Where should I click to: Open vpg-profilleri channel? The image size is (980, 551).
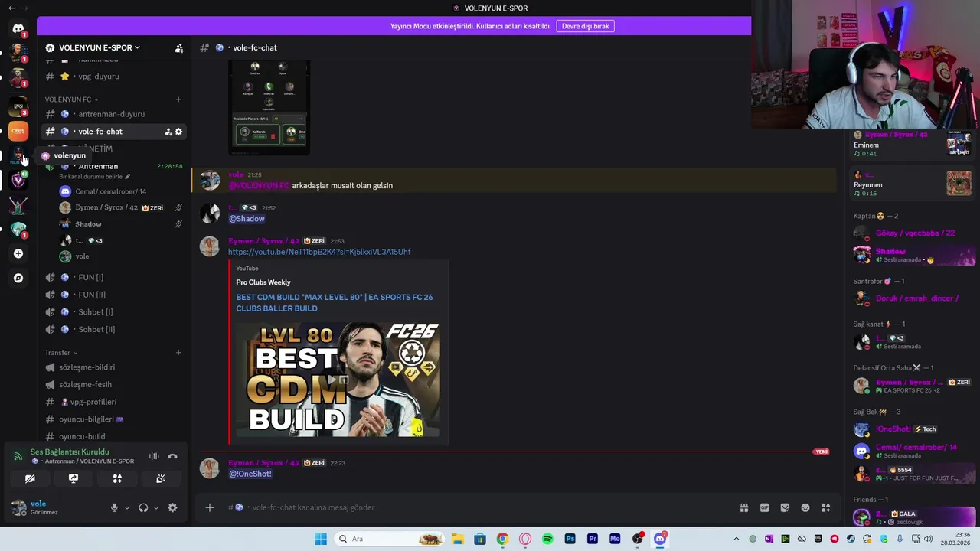tap(113, 402)
